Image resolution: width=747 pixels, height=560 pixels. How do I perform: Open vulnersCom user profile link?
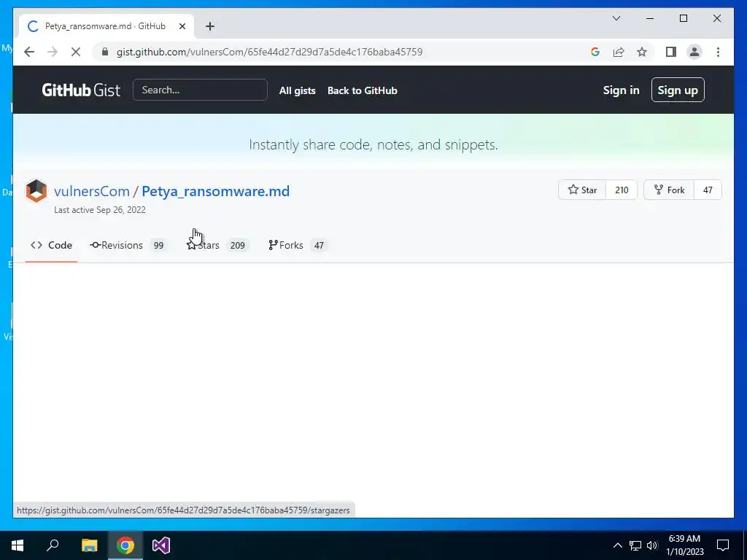pyautogui.click(x=92, y=191)
